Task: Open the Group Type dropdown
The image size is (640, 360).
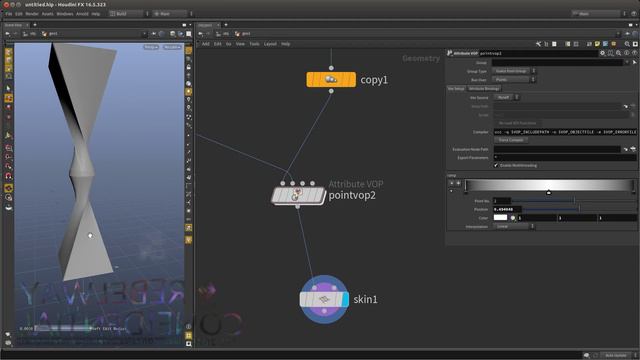Action: [513, 71]
